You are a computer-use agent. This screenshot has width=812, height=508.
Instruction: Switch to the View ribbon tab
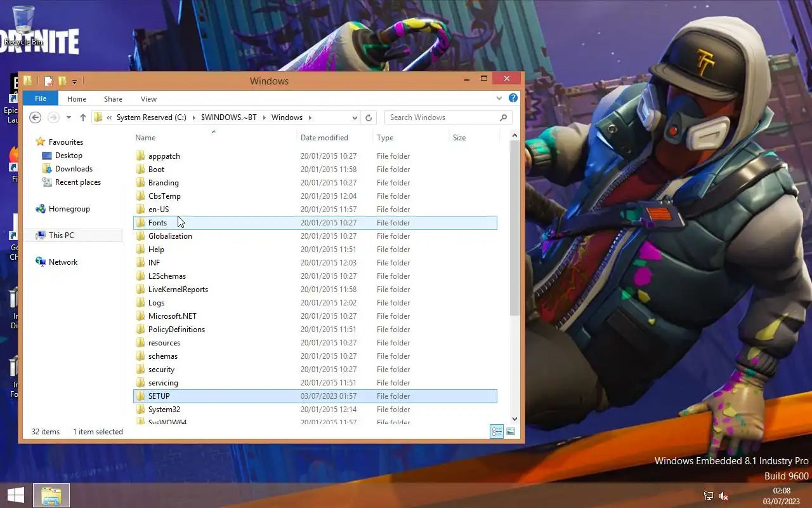tap(148, 99)
